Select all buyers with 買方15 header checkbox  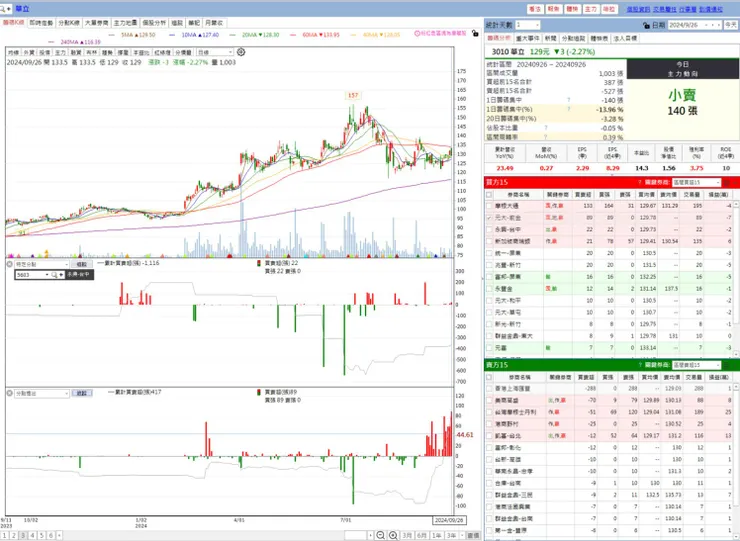(489, 194)
